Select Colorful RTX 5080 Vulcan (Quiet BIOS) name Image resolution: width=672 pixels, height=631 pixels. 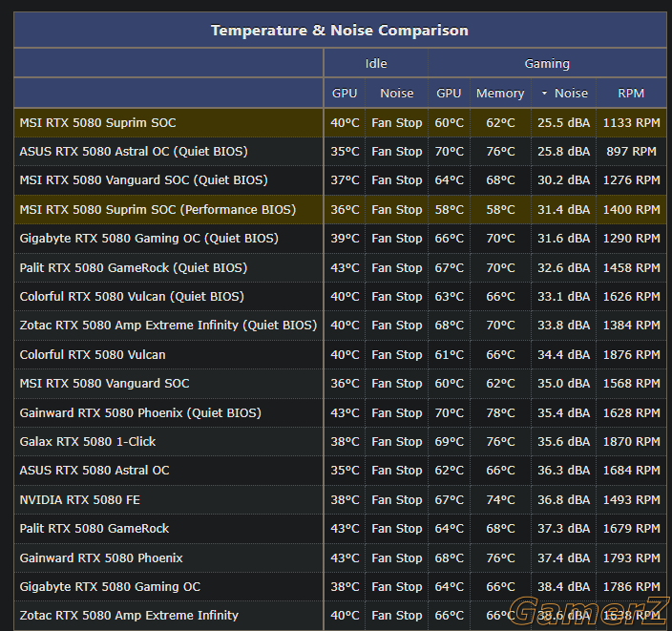tap(132, 297)
